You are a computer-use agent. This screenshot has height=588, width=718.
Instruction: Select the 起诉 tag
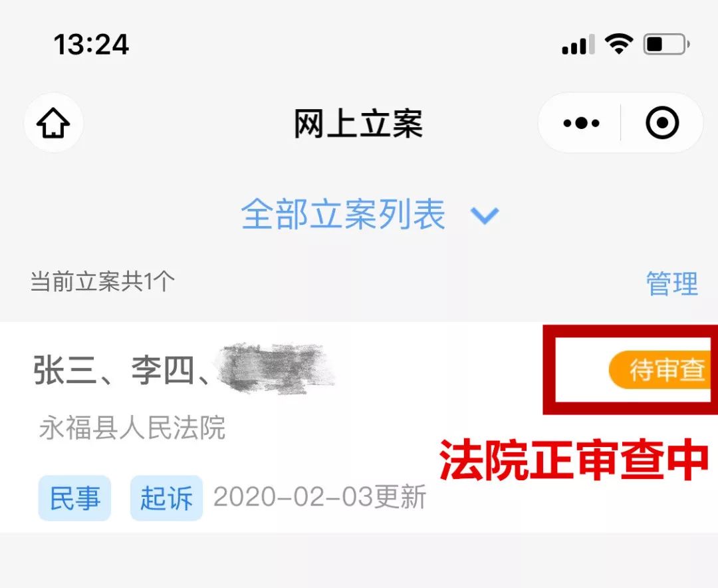[x=166, y=498]
